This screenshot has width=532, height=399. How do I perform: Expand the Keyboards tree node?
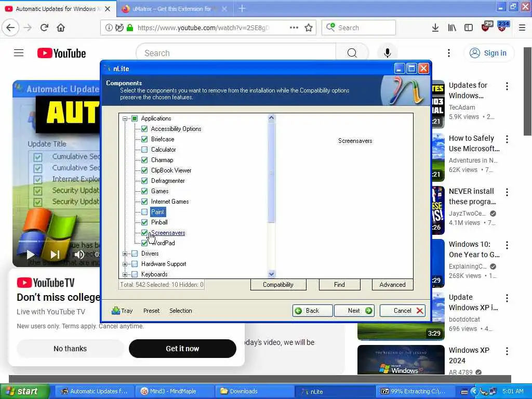click(125, 274)
